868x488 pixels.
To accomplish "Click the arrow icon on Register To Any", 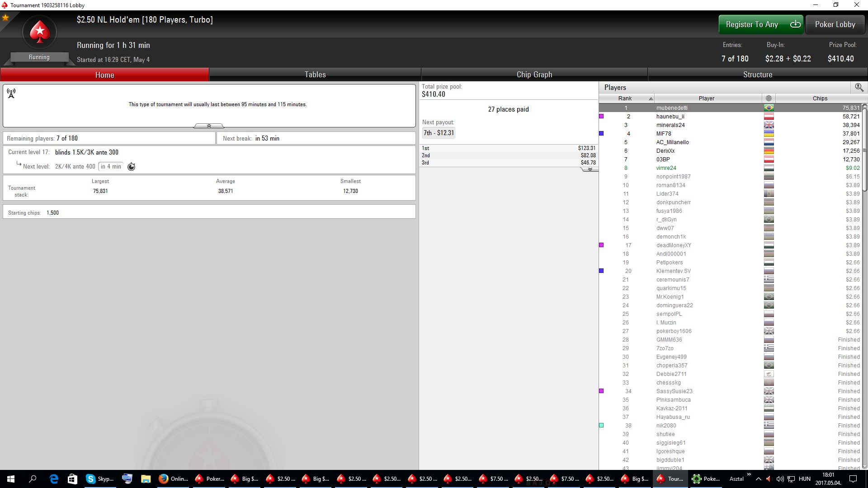I will [x=795, y=24].
